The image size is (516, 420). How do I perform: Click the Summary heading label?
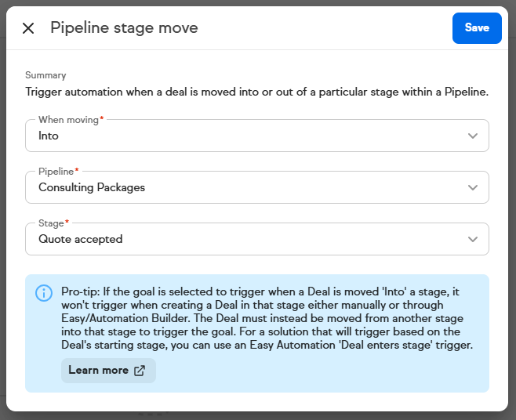tap(45, 75)
